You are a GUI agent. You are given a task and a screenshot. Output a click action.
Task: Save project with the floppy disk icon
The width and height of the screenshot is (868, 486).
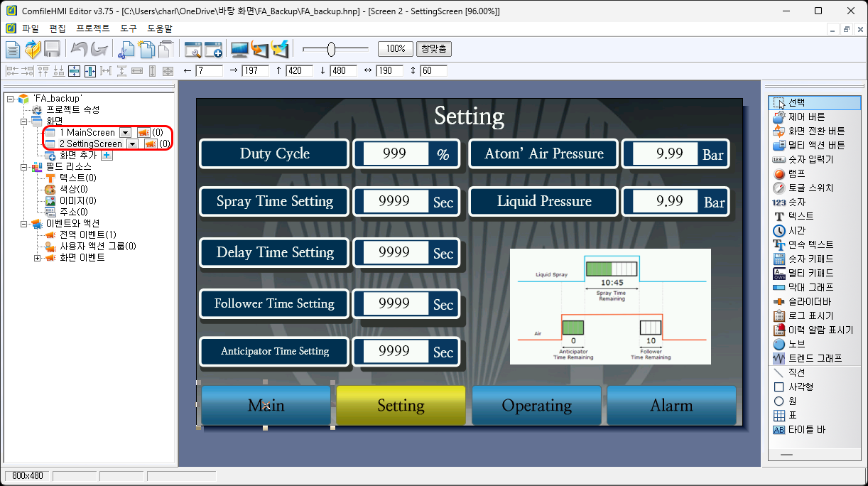pyautogui.click(x=52, y=49)
